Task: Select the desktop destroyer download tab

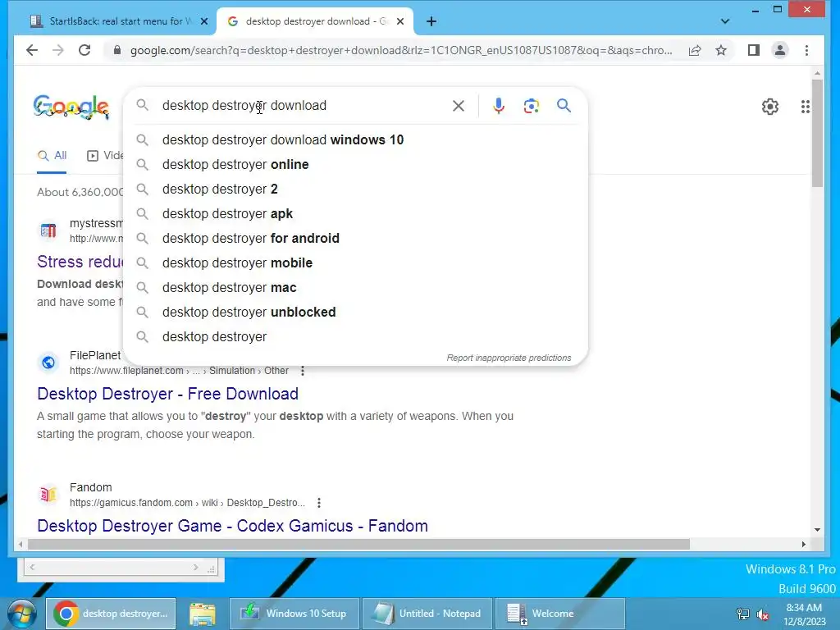Action: point(315,21)
